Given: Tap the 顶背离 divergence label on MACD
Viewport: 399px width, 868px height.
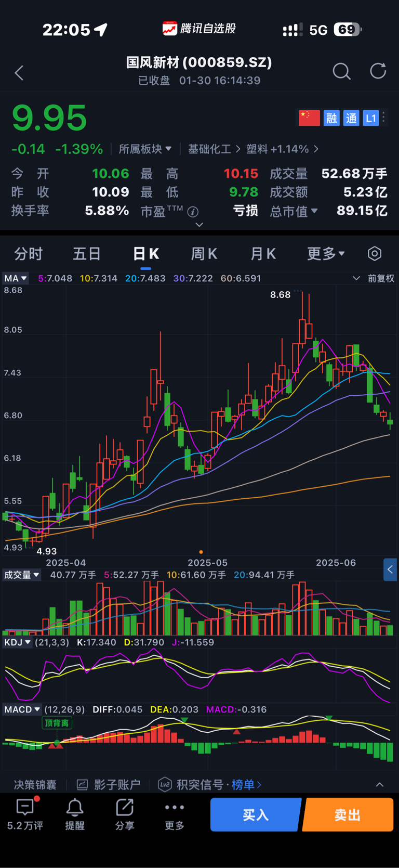Looking at the screenshot, I should point(57,723).
